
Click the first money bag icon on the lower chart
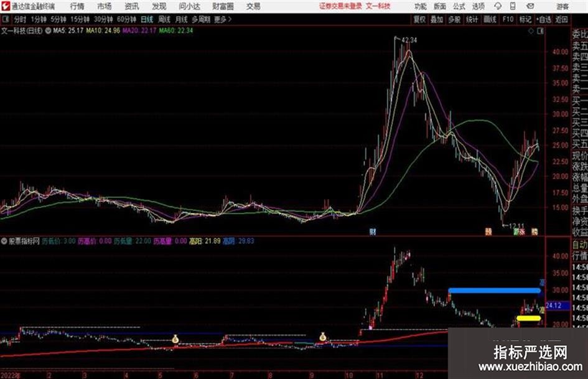pyautogui.click(x=175, y=339)
